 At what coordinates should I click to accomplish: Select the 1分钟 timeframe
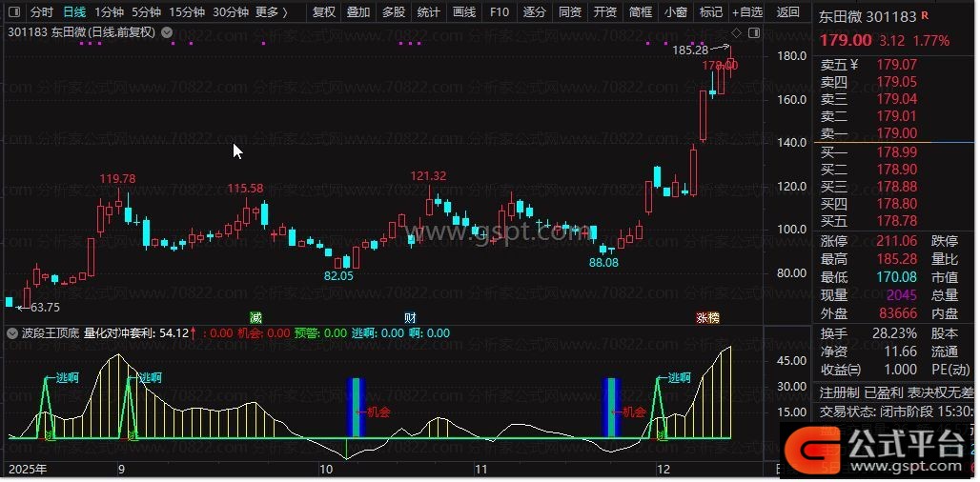pyautogui.click(x=110, y=12)
